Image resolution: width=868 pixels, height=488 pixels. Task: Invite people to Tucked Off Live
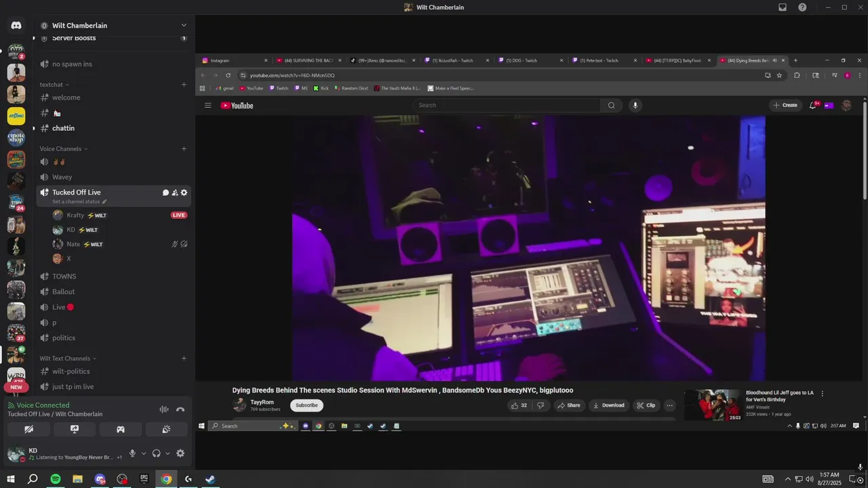pyautogui.click(x=175, y=192)
